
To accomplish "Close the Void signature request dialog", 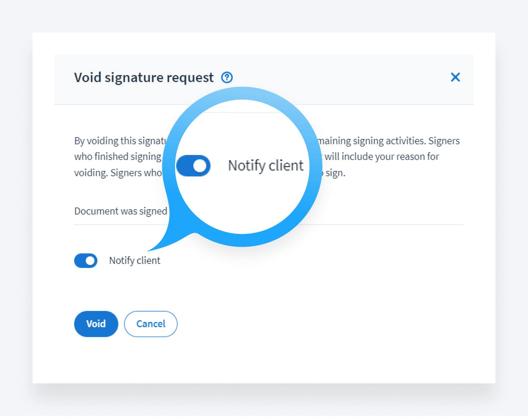I will pos(455,77).
